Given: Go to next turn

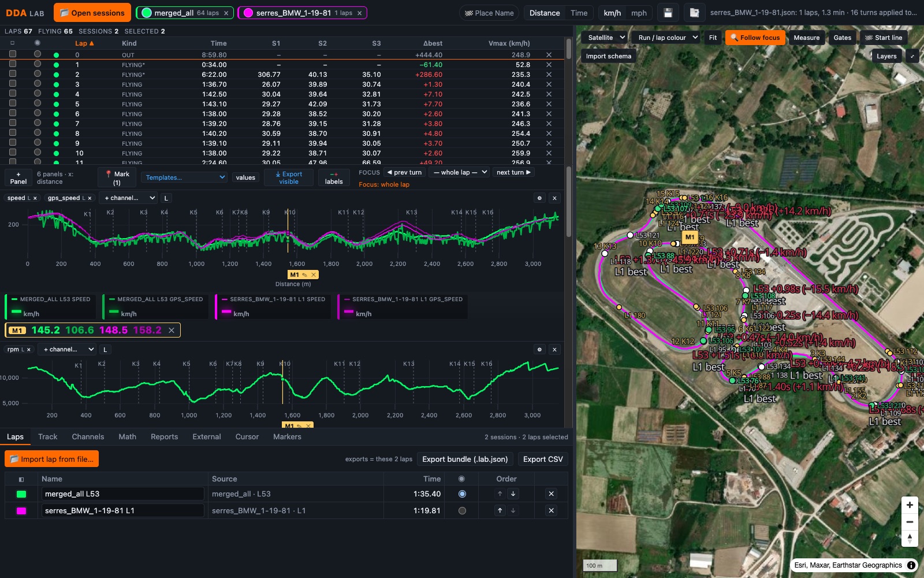Looking at the screenshot, I should pyautogui.click(x=513, y=172).
